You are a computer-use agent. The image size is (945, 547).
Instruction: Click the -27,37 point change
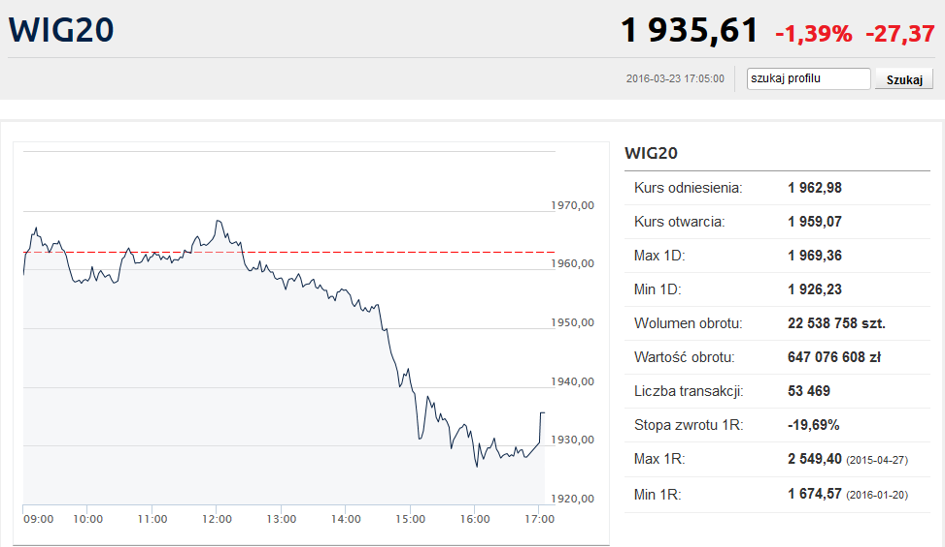coord(900,34)
